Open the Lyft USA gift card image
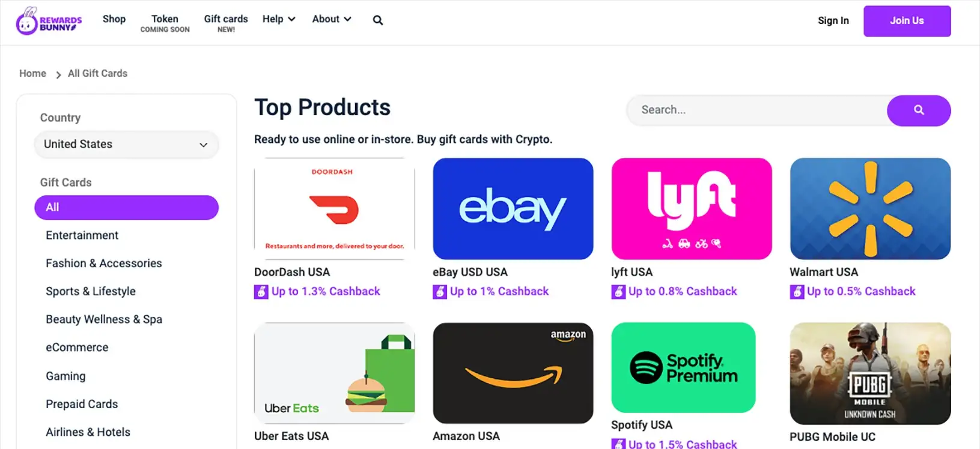Image resolution: width=980 pixels, height=449 pixels. (x=691, y=209)
